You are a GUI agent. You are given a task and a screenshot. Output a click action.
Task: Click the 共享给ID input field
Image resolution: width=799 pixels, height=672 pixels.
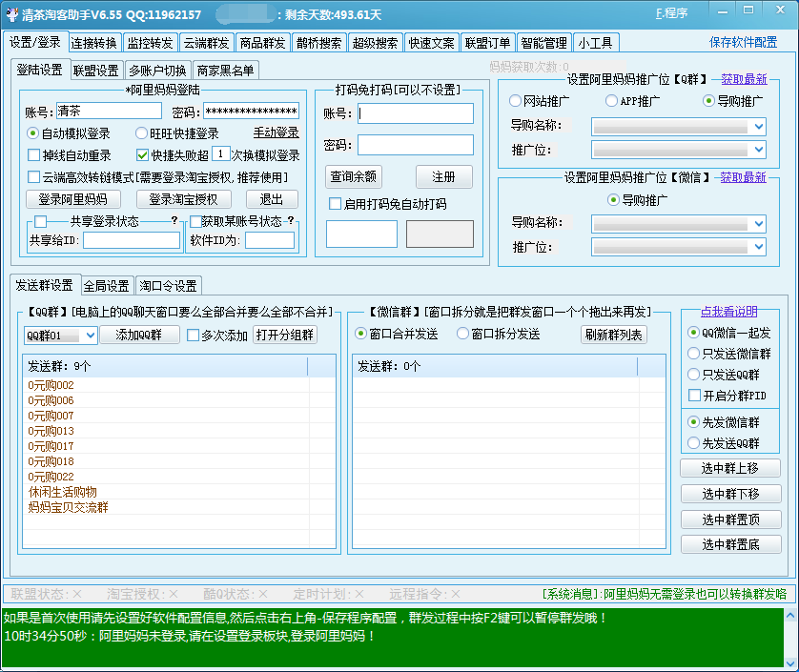coord(132,240)
